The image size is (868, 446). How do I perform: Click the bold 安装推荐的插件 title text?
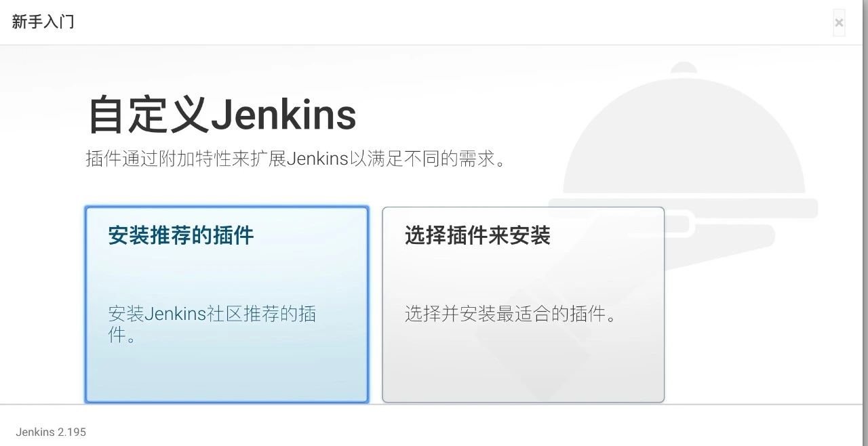pos(181,235)
